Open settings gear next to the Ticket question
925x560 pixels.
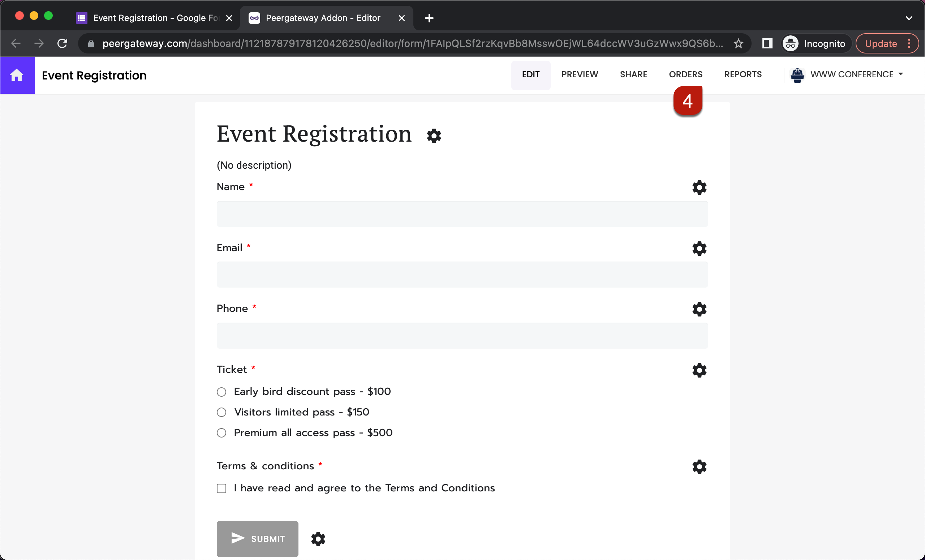pyautogui.click(x=699, y=370)
